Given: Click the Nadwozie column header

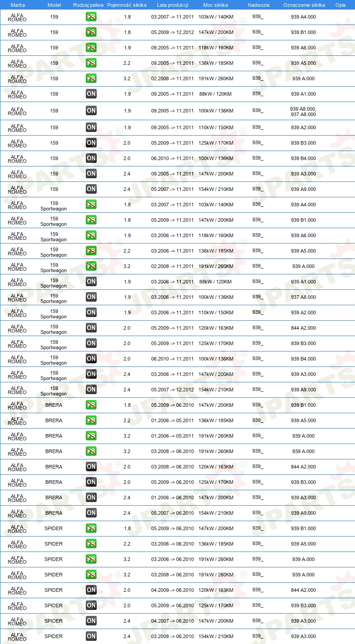Looking at the screenshot, I should (259, 5).
